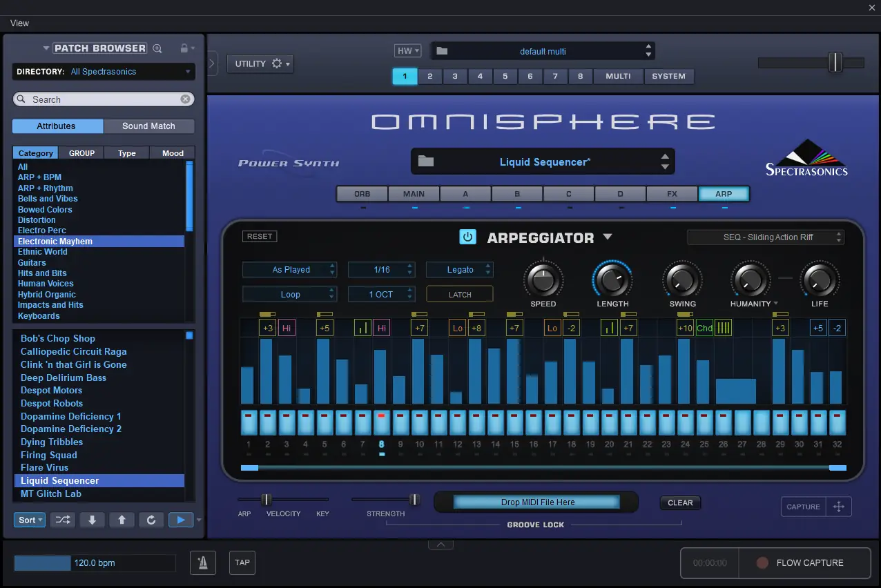Click the CLEAR groove lock button

pos(680,502)
